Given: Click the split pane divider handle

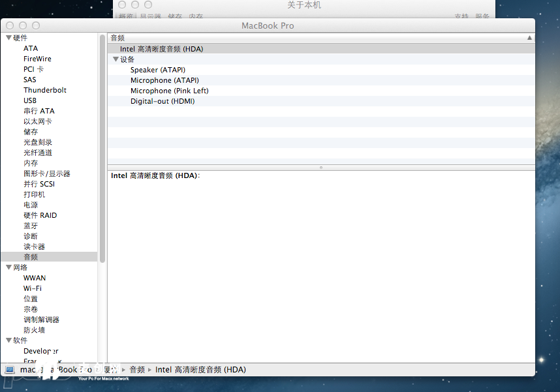Looking at the screenshot, I should click(320, 168).
